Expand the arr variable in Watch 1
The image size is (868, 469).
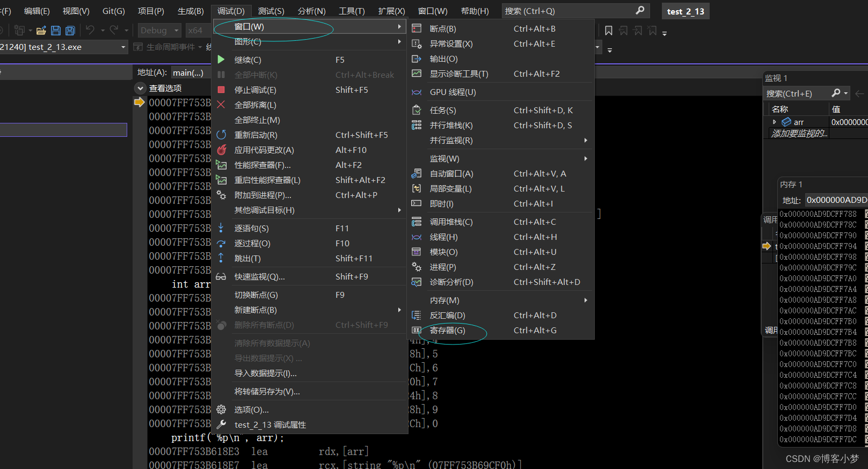(x=774, y=122)
